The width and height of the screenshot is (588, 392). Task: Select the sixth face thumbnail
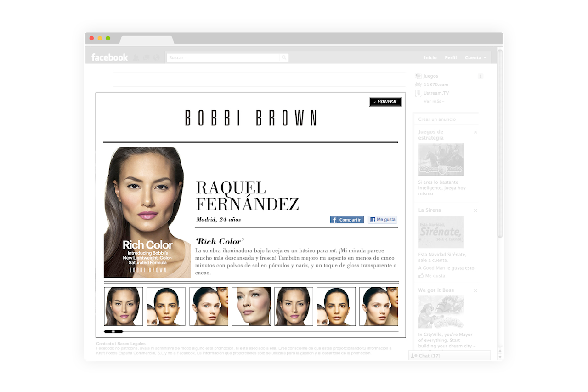336,307
